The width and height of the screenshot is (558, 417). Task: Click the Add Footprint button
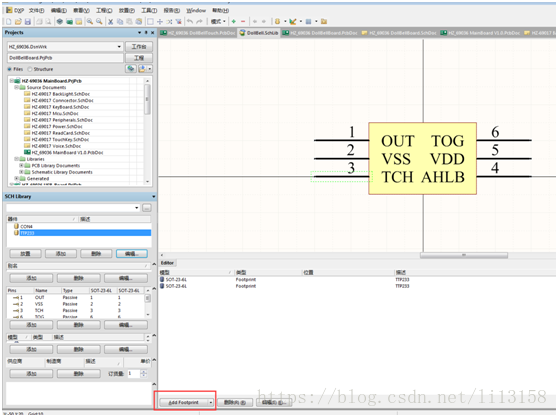pos(184,402)
